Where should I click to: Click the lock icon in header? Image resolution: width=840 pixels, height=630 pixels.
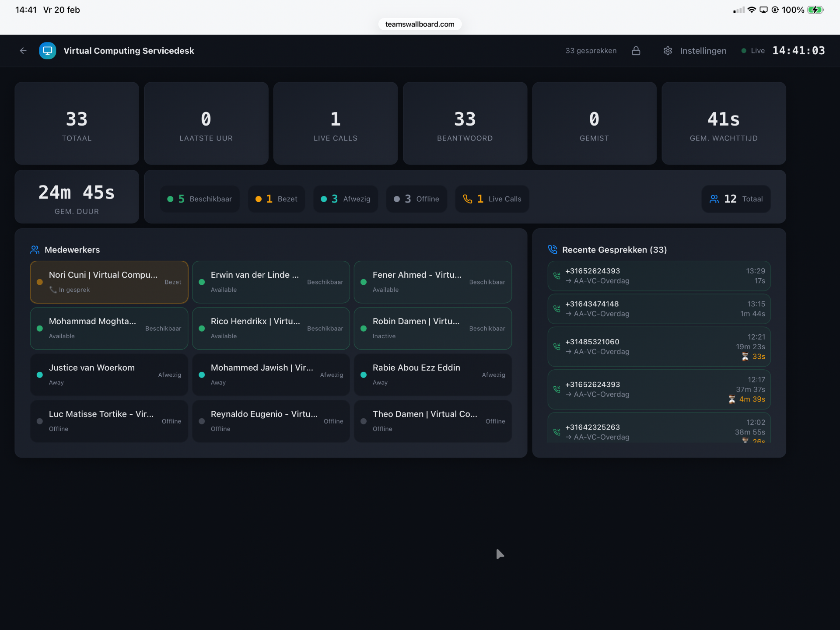636,51
